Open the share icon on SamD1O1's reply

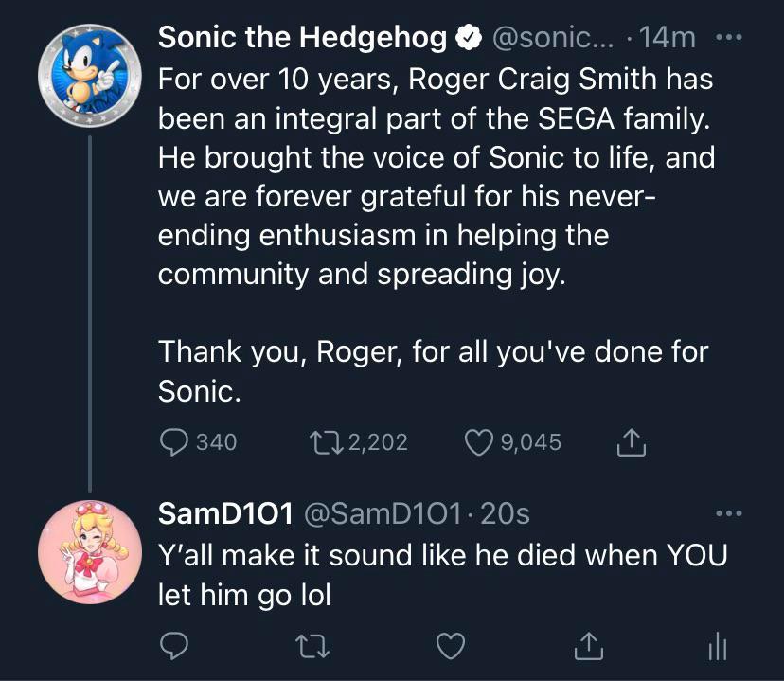[x=589, y=646]
